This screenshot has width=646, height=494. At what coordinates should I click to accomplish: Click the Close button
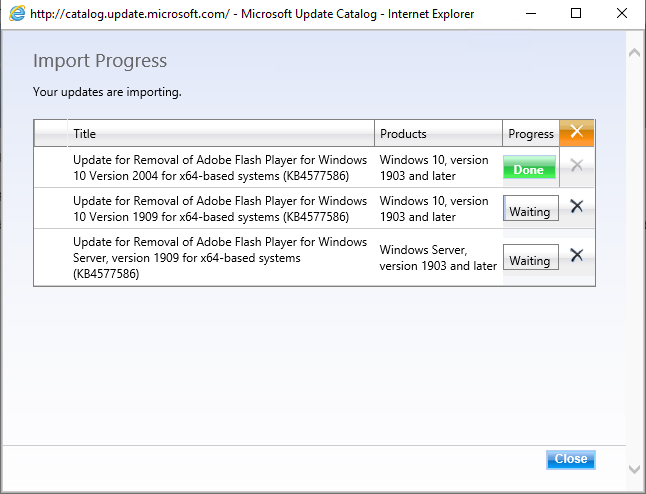pos(571,459)
